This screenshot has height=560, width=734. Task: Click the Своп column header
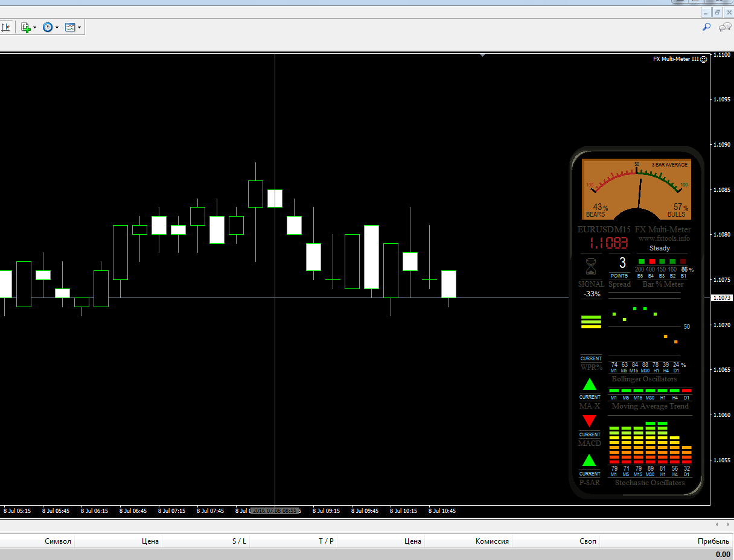(x=588, y=541)
